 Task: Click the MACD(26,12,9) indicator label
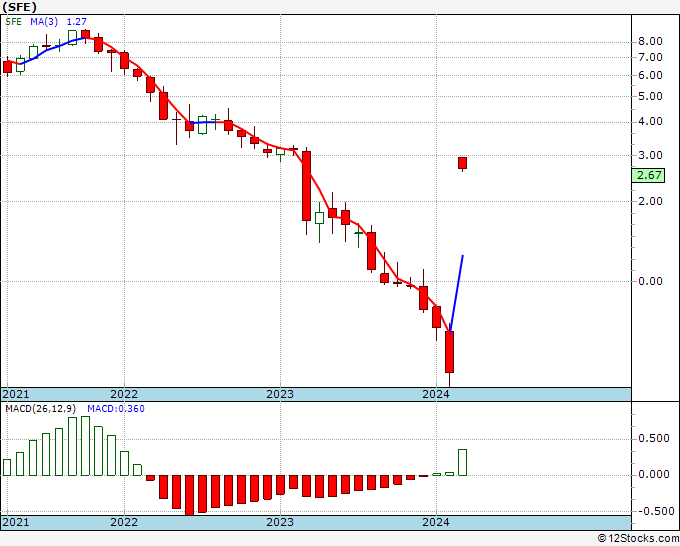click(x=41, y=409)
